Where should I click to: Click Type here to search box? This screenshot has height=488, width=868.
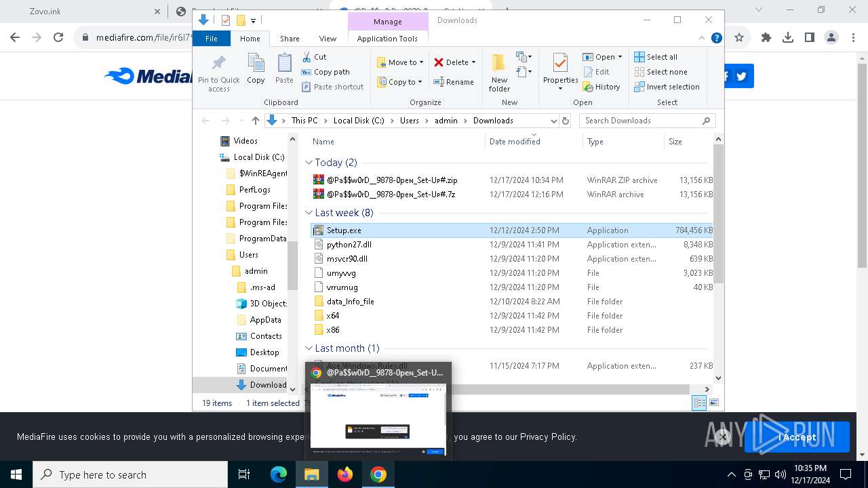coord(130,474)
